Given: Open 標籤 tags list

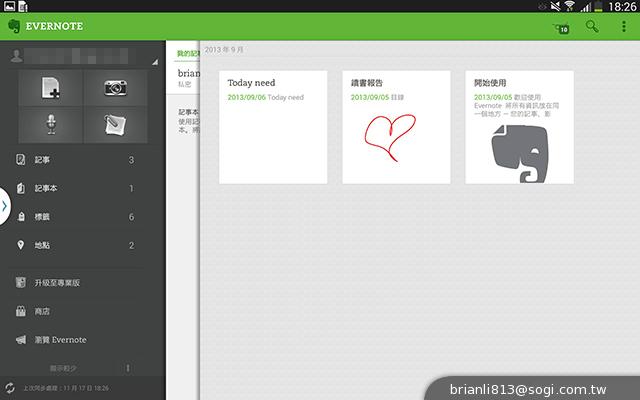Looking at the screenshot, I should [76, 217].
